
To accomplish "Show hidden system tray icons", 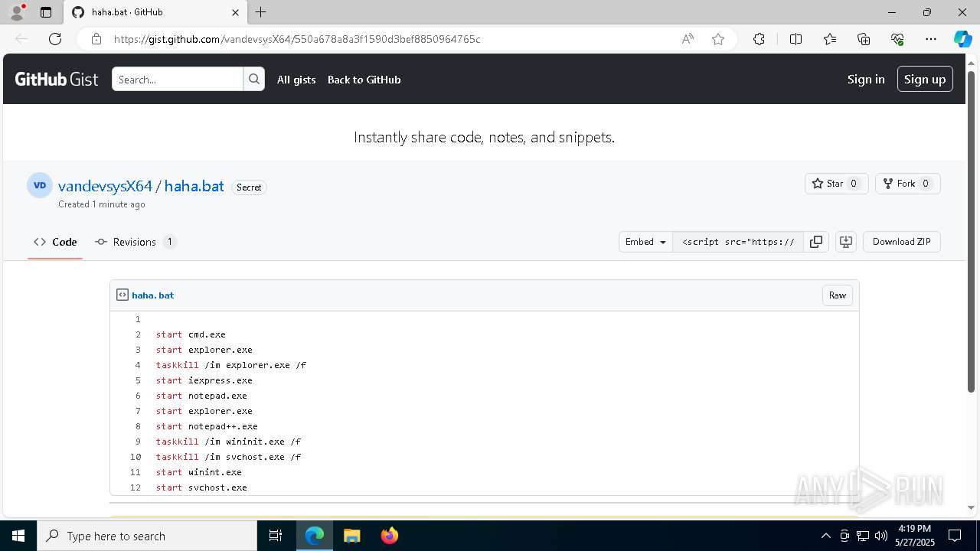I will 825,536.
